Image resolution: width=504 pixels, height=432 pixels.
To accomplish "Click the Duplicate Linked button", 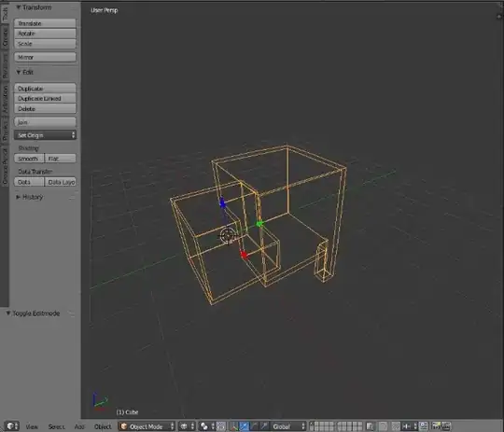I will [x=45, y=98].
